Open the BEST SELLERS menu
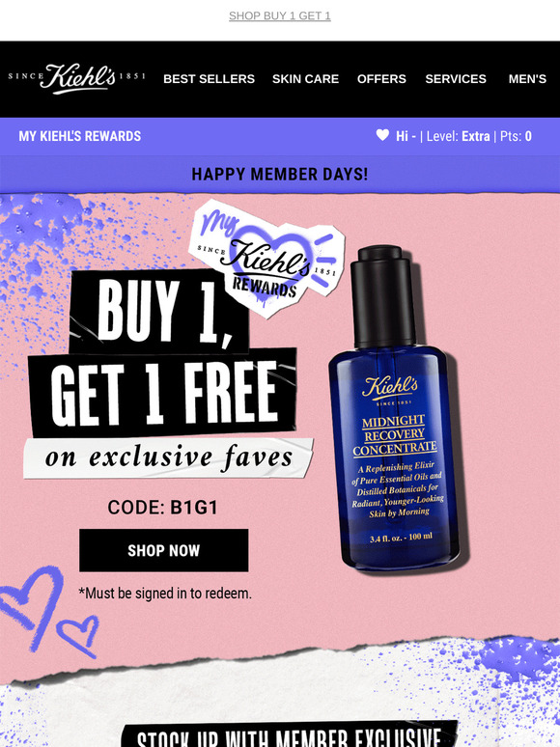Image resolution: width=560 pixels, height=747 pixels. pyautogui.click(x=209, y=78)
